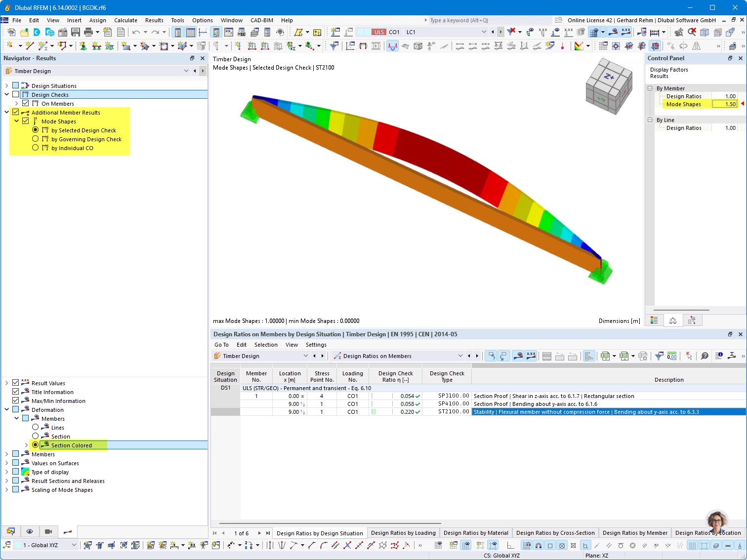Select the Lines deformation radio button

[36, 427]
